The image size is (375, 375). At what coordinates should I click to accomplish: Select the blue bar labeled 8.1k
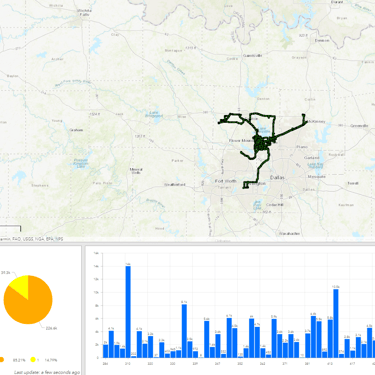[x=184, y=331]
